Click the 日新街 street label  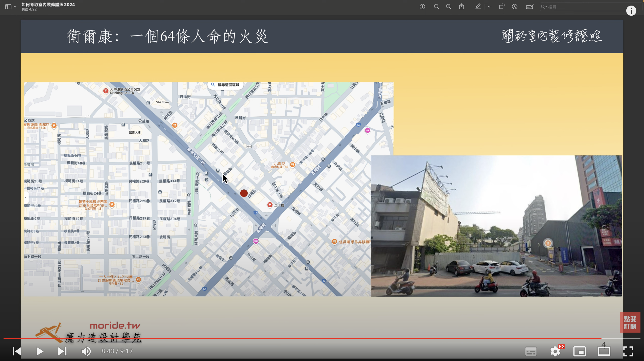click(x=240, y=118)
